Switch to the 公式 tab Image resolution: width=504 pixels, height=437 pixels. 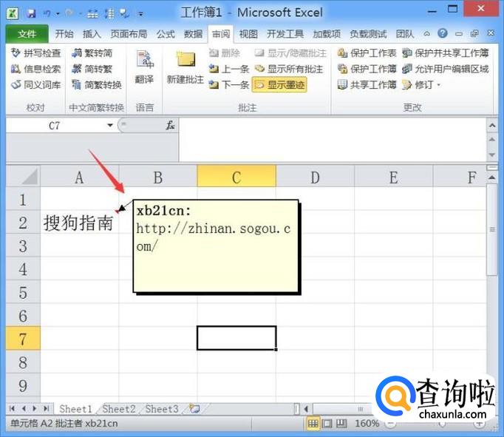(x=166, y=34)
